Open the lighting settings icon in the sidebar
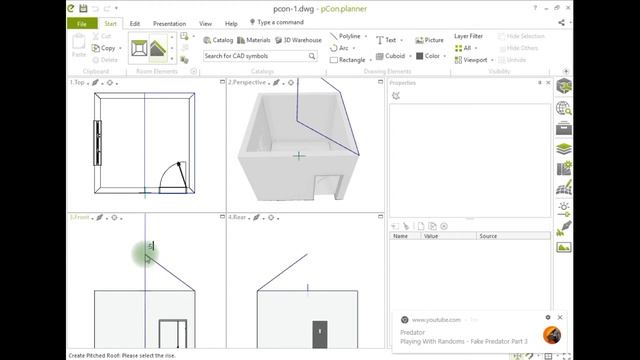The width and height of the screenshot is (640, 360). click(x=564, y=208)
